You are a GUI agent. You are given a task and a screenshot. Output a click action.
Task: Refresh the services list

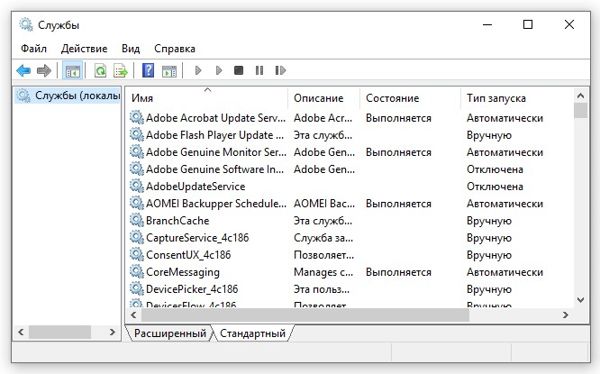[x=100, y=71]
